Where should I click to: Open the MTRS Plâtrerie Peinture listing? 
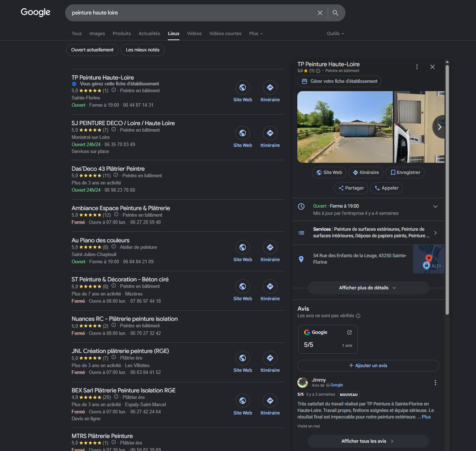point(102,436)
